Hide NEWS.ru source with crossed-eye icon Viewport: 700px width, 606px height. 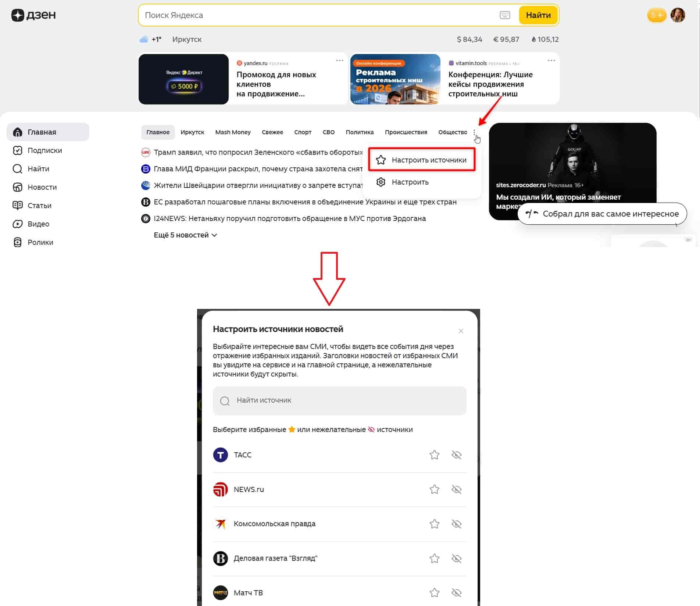[x=456, y=489]
